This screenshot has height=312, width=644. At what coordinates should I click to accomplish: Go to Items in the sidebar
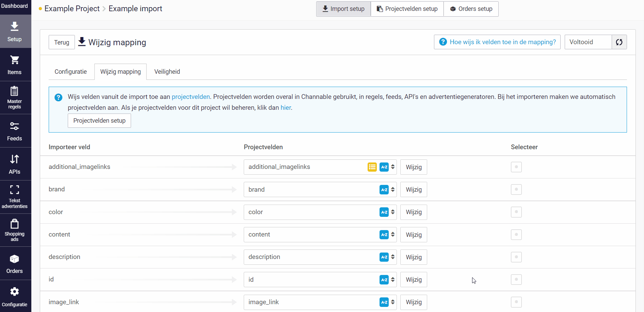15,65
